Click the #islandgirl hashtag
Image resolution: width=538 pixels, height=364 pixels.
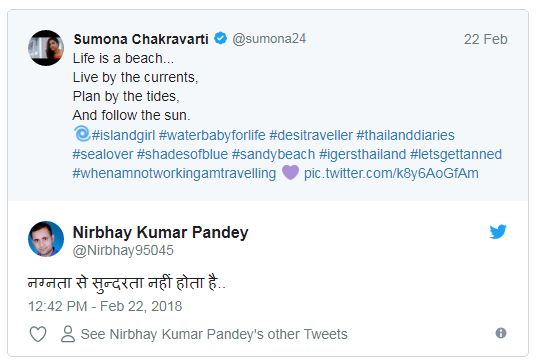click(x=124, y=135)
